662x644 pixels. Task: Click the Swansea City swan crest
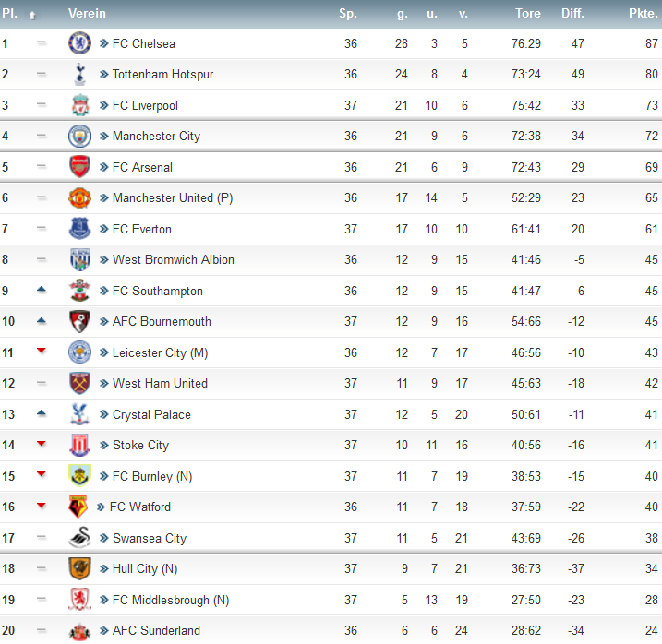79,538
